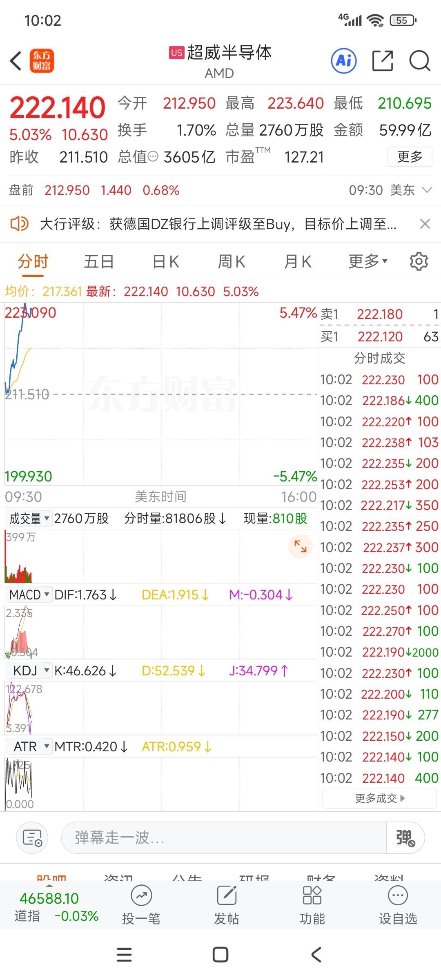441x980 pixels.
Task: Tap the trade row 222.186 with 400 volume
Action: tap(379, 400)
